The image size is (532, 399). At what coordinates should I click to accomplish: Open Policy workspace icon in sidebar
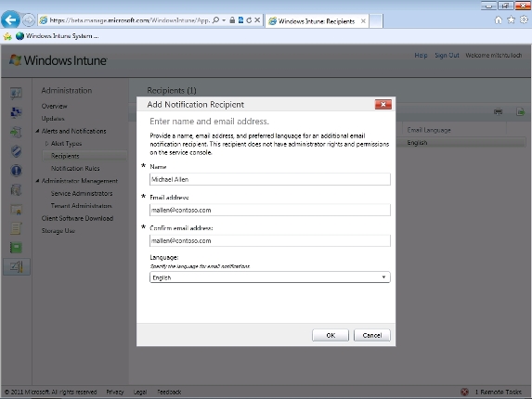click(16, 228)
